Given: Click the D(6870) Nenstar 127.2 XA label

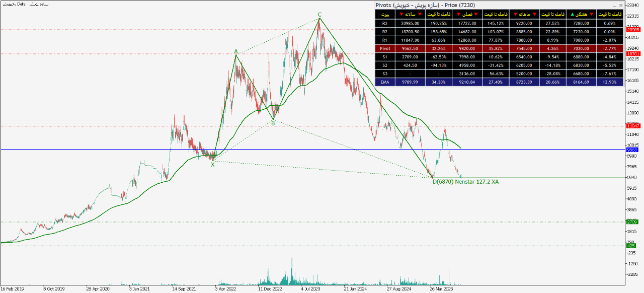Looking at the screenshot, I should coord(465,182).
